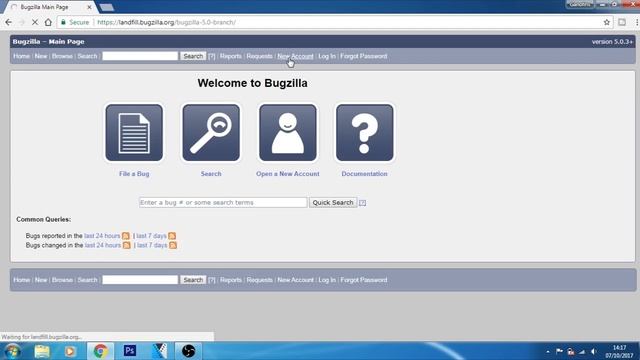Go to browser home page icon
Screen dimensions: 640x360
pos(48,22)
